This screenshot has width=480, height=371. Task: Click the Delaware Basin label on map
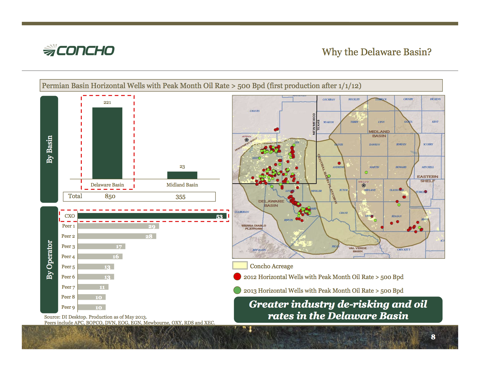point(271,203)
